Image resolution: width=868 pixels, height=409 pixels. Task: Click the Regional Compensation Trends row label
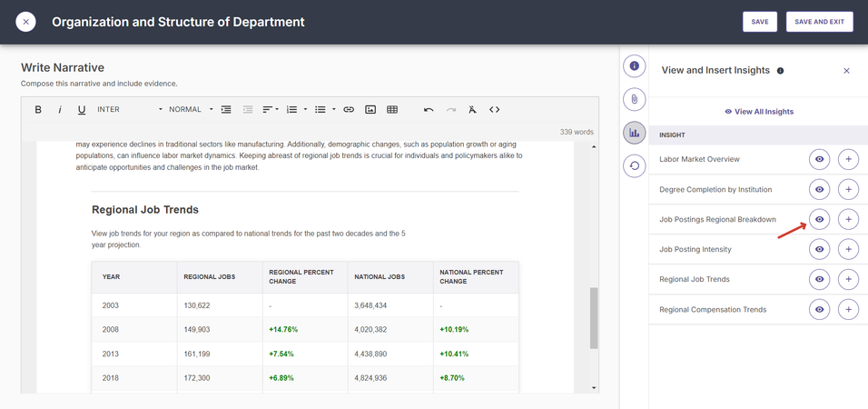click(x=713, y=309)
